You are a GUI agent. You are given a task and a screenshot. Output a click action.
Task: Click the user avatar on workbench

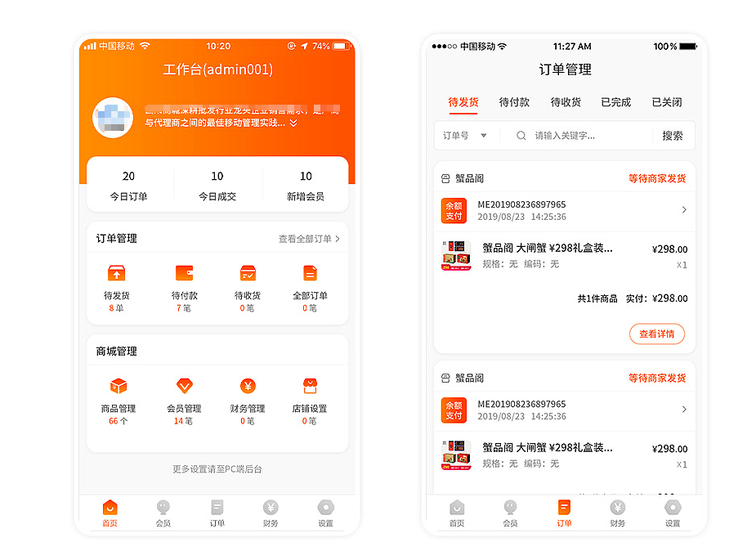pos(112,118)
